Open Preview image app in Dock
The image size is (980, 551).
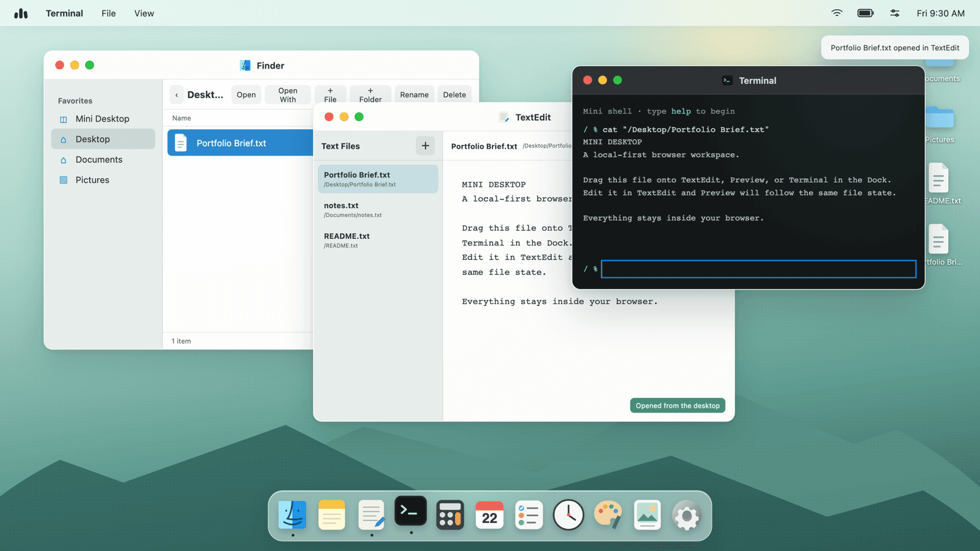tap(647, 515)
